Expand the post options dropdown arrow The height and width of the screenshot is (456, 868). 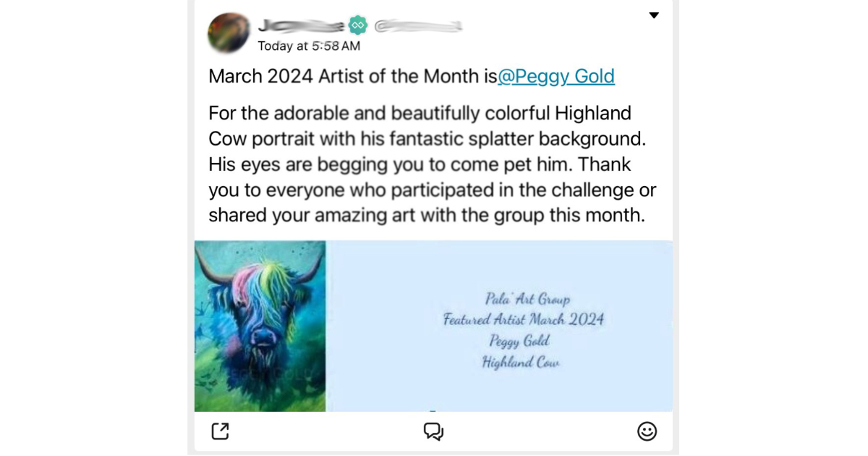coord(654,14)
